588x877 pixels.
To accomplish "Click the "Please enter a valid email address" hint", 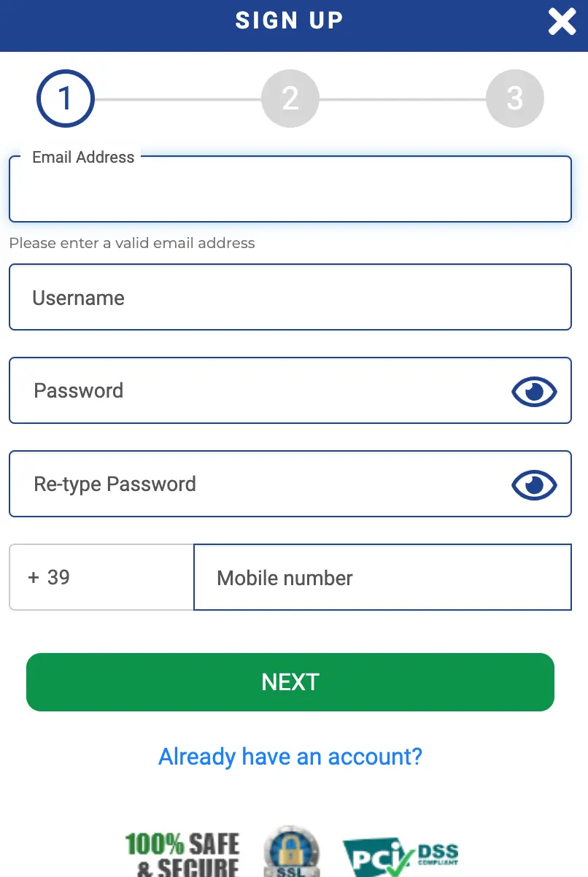I will (x=132, y=243).
